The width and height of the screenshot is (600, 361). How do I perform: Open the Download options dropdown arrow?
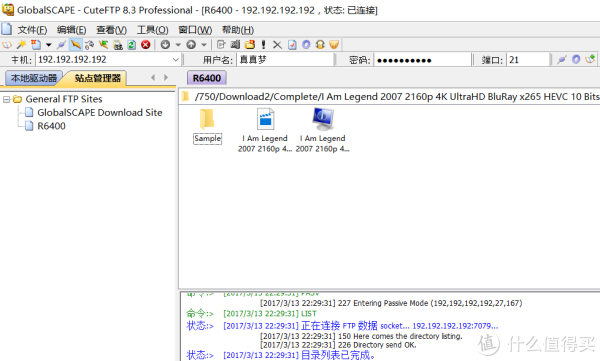pos(178,45)
